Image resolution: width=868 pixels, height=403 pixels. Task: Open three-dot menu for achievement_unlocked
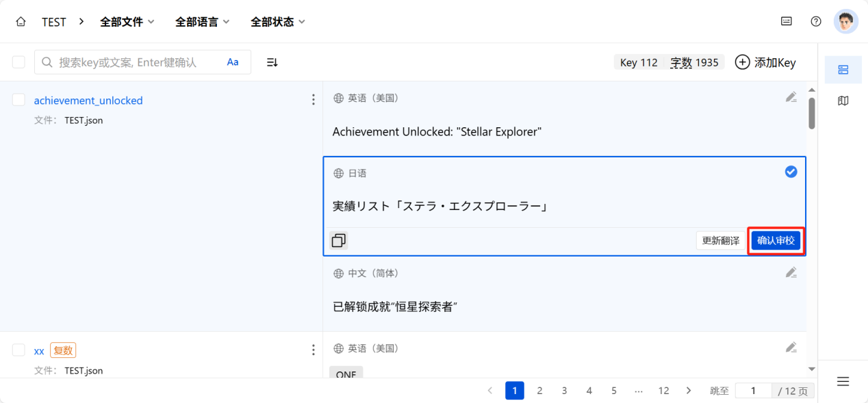[314, 100]
